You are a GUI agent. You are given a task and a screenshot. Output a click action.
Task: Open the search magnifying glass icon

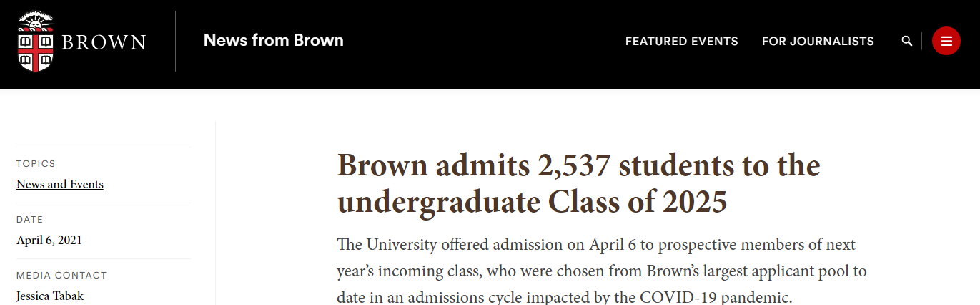[x=907, y=41]
